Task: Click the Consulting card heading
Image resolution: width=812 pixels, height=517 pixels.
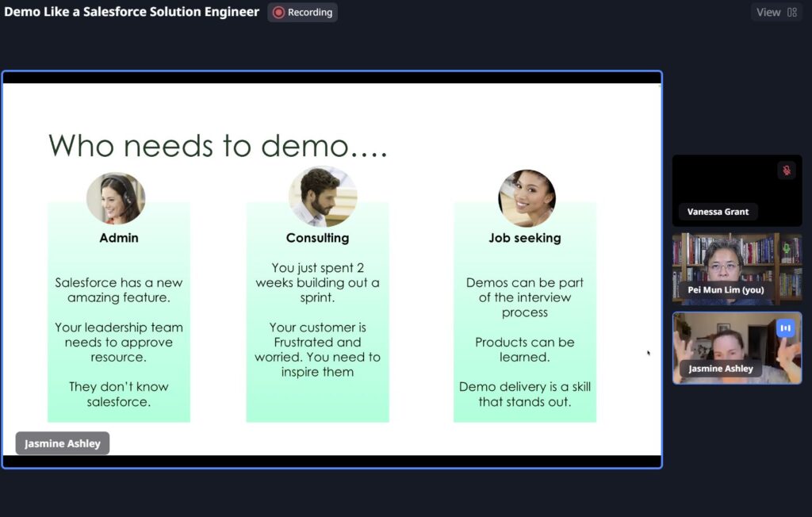Action: 317,238
